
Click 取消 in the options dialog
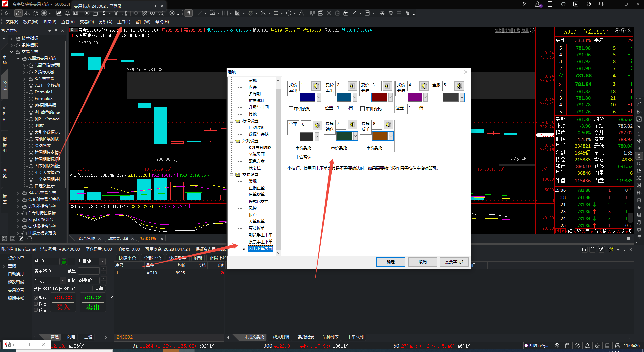pos(422,262)
